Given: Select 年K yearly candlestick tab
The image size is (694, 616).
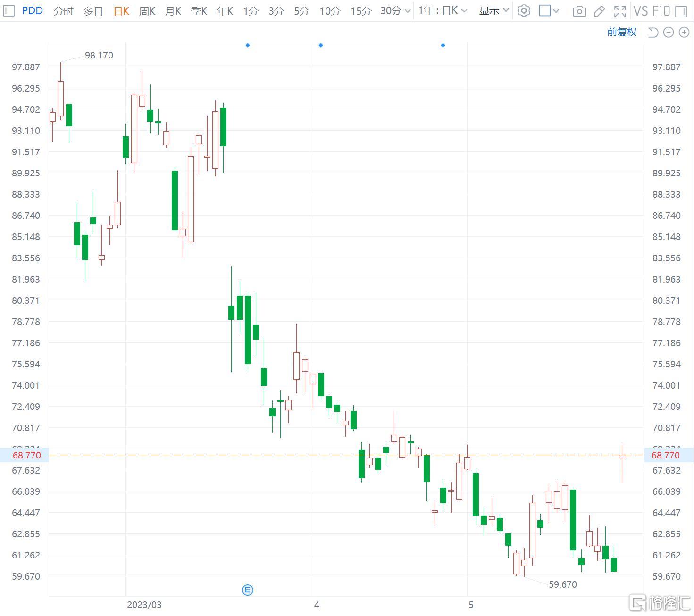Looking at the screenshot, I should 225,11.
